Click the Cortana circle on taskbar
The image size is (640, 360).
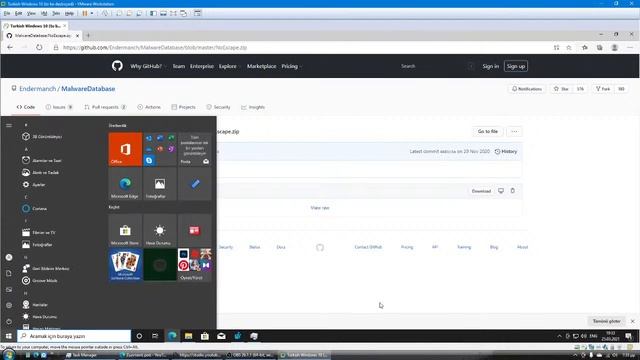tap(139, 336)
